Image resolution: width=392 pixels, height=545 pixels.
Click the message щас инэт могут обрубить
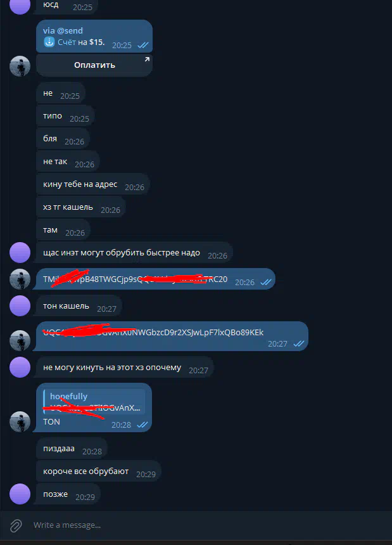click(x=134, y=253)
